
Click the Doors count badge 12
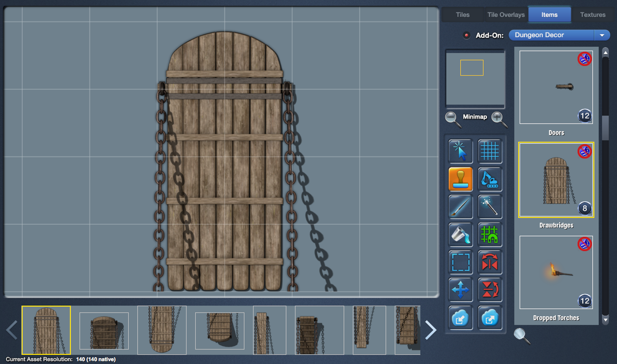[585, 116]
